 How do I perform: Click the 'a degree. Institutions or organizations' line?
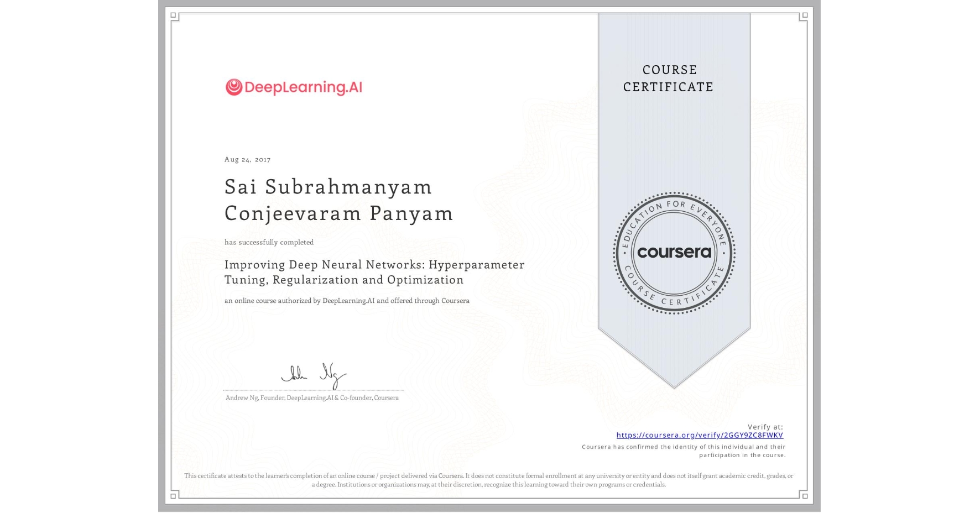[488, 484]
